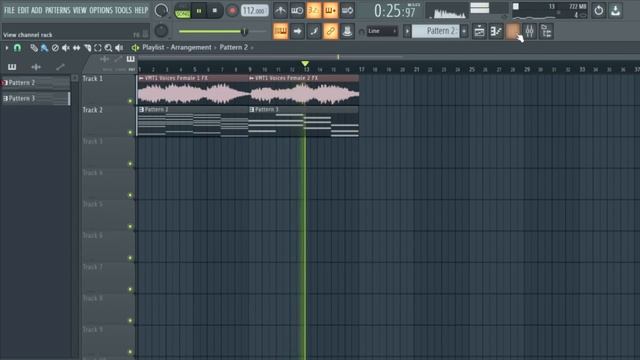Open the PATTERNS menu
Viewport: 640px width, 360px height.
58,10
